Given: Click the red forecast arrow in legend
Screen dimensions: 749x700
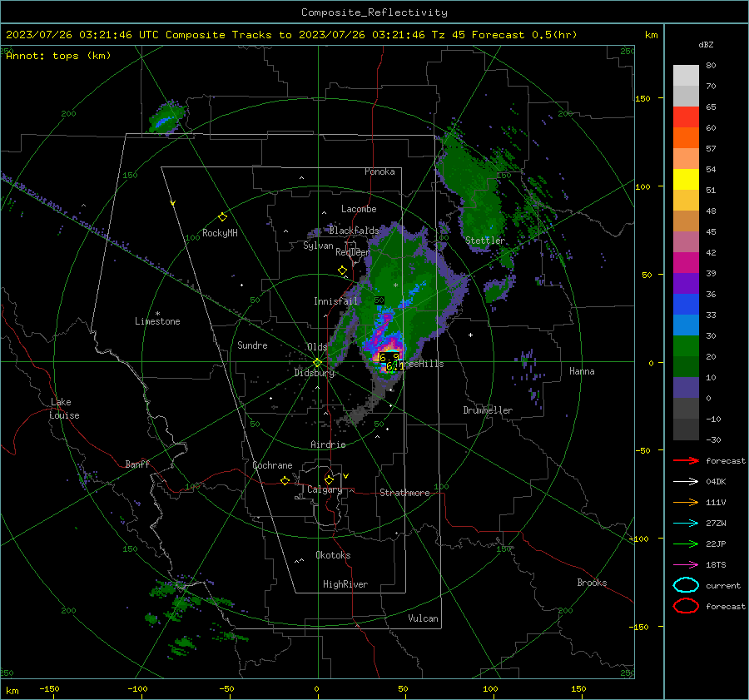Looking at the screenshot, I should (x=686, y=460).
